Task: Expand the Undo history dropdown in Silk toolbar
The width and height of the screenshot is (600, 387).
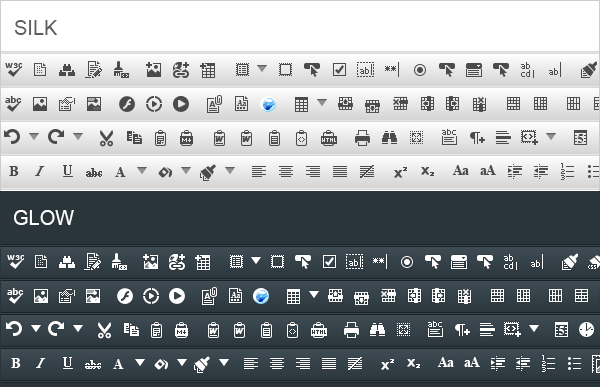Action: coord(34,136)
